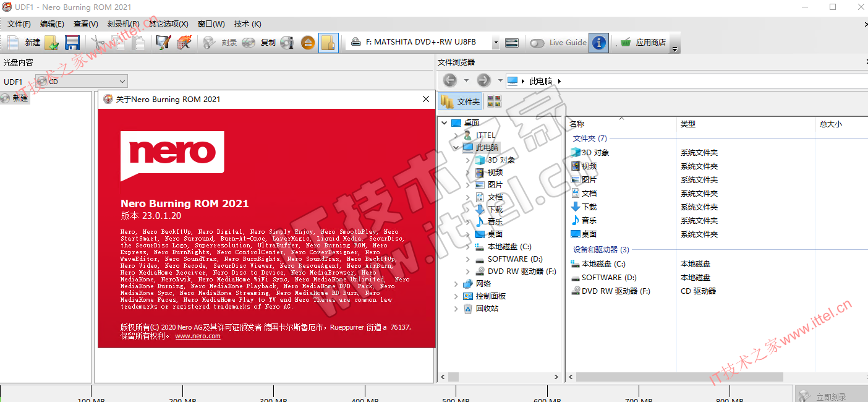Open the CD disc type dropdown
This screenshot has width=868, height=402.
(x=82, y=81)
